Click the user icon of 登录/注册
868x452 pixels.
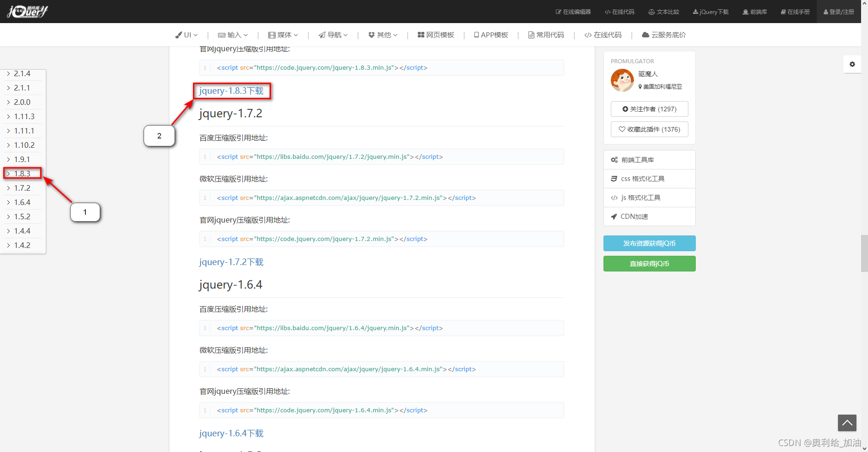pyautogui.click(x=826, y=12)
